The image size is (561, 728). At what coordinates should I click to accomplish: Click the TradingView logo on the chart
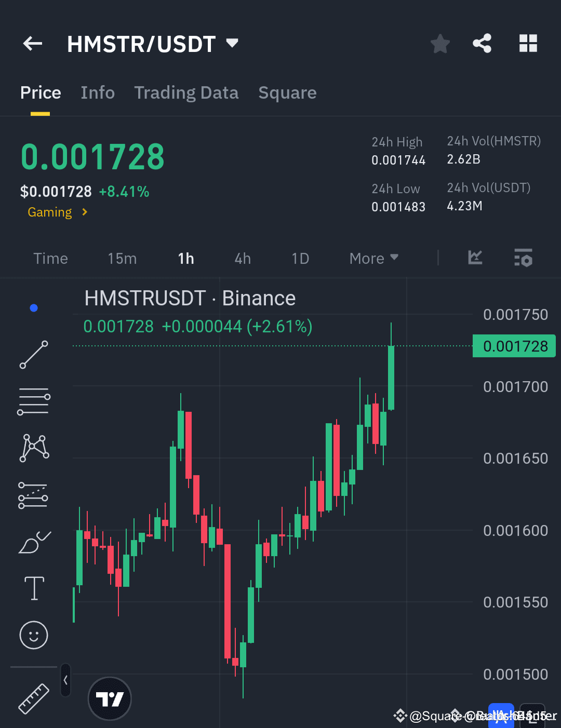[x=110, y=698]
